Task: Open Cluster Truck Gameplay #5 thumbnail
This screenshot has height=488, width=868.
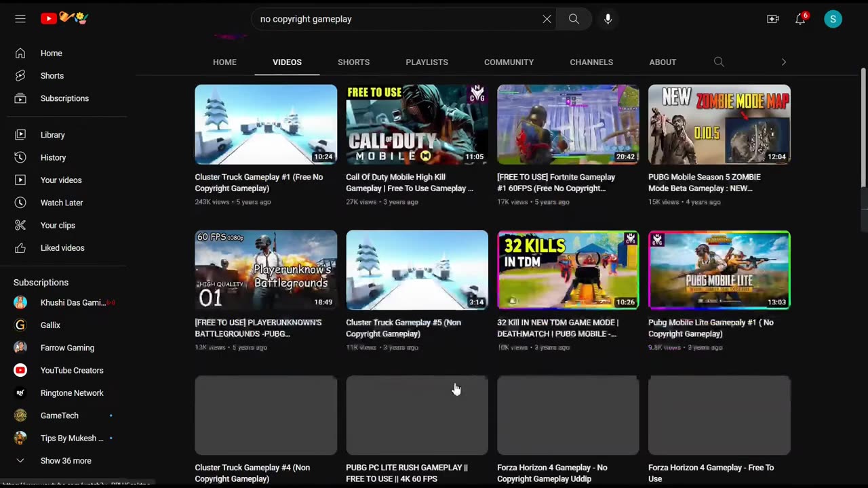Action: tap(417, 270)
